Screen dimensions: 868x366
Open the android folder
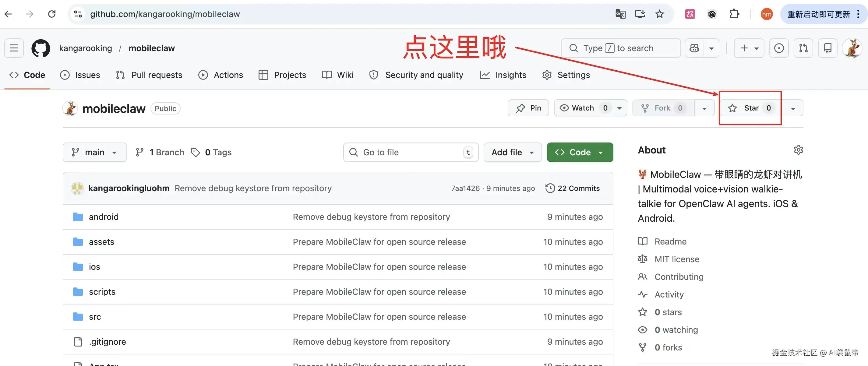[104, 217]
